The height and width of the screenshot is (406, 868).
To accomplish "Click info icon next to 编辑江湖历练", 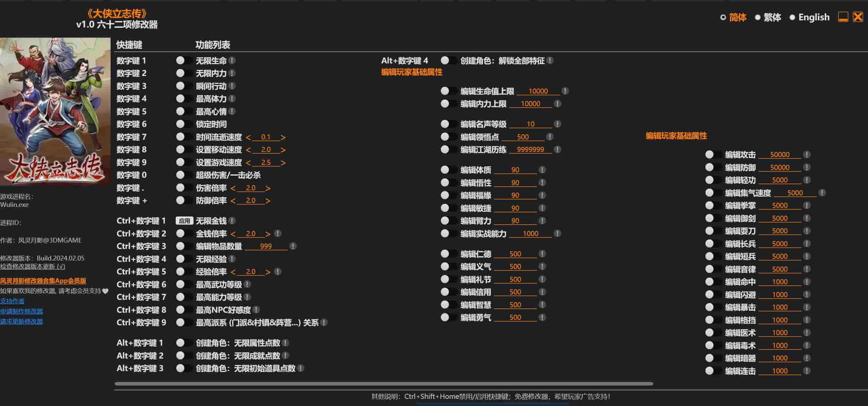I will (557, 149).
